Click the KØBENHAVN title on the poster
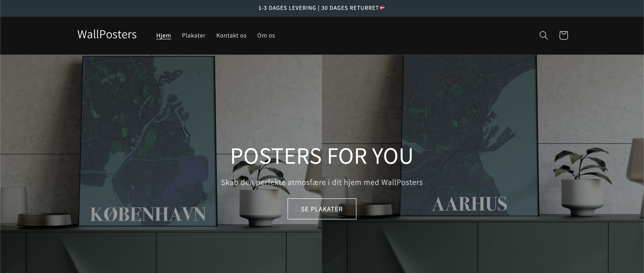The height and width of the screenshot is (273, 644). tap(148, 214)
